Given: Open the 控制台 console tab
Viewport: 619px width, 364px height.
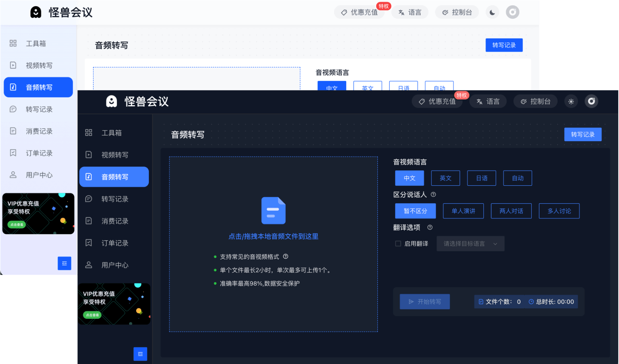Looking at the screenshot, I should coord(535,101).
